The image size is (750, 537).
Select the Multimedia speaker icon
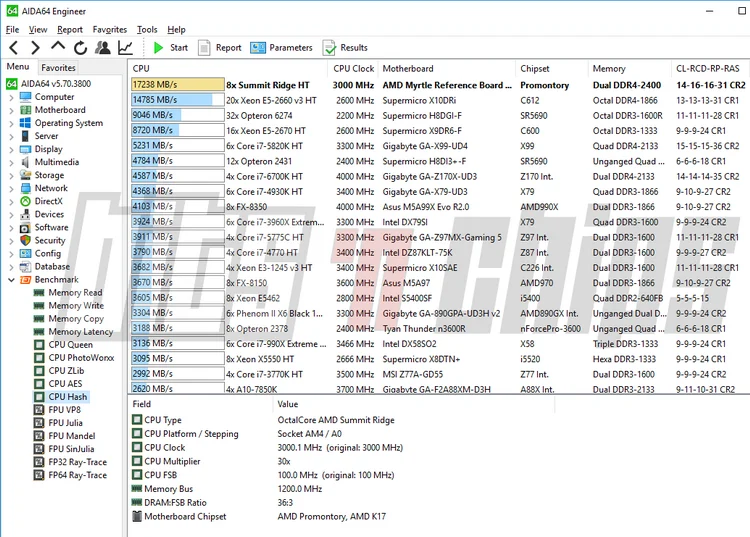[25, 162]
